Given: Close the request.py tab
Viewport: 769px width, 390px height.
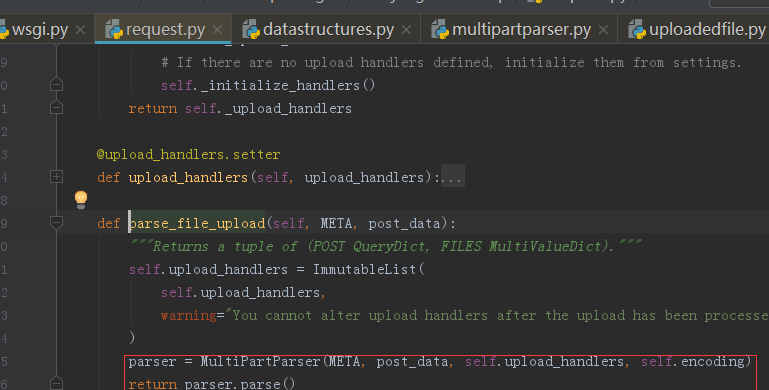Looking at the screenshot, I should pyautogui.click(x=217, y=30).
